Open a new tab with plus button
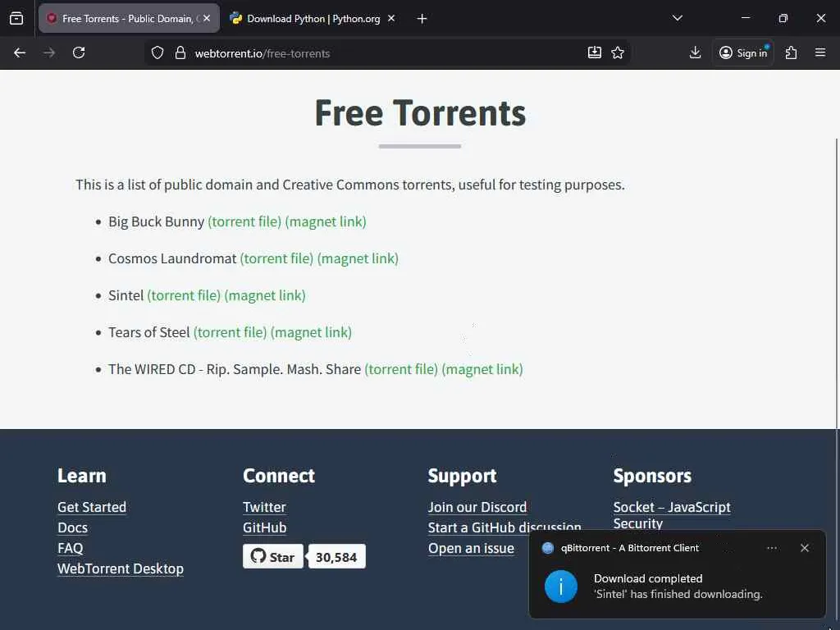The width and height of the screenshot is (840, 630). coord(422,19)
